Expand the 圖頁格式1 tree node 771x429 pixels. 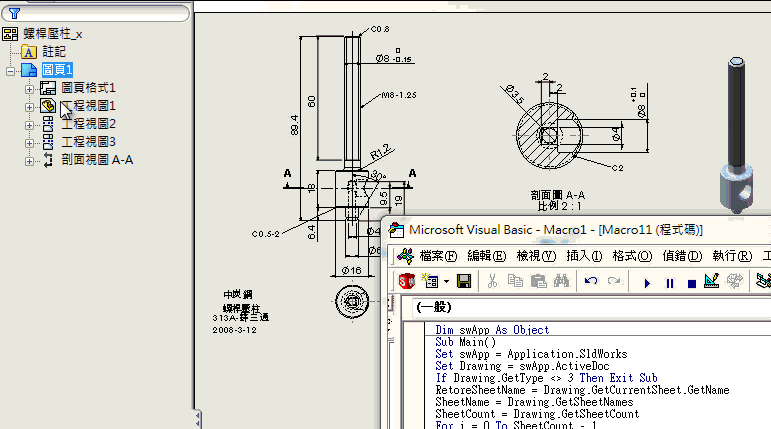29,89
